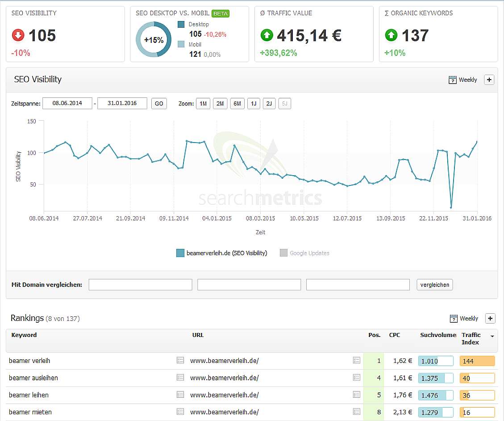This screenshot has height=421, width=504.
Task: Click the GO button for the date range
Action: tap(159, 104)
